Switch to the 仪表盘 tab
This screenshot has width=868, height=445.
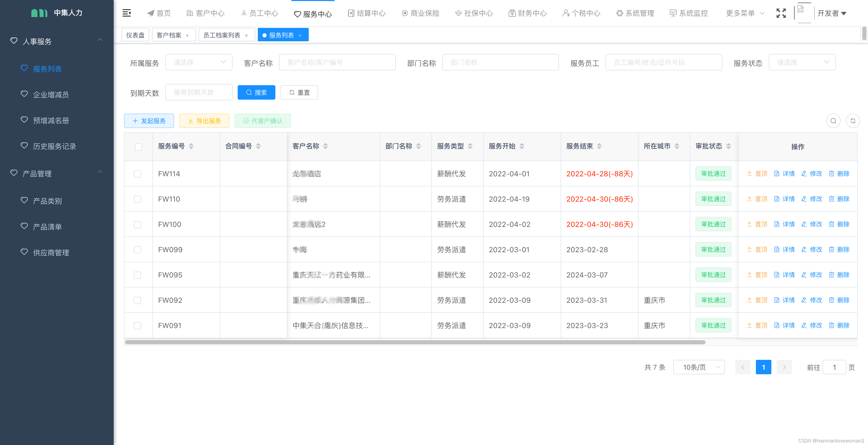pyautogui.click(x=135, y=35)
